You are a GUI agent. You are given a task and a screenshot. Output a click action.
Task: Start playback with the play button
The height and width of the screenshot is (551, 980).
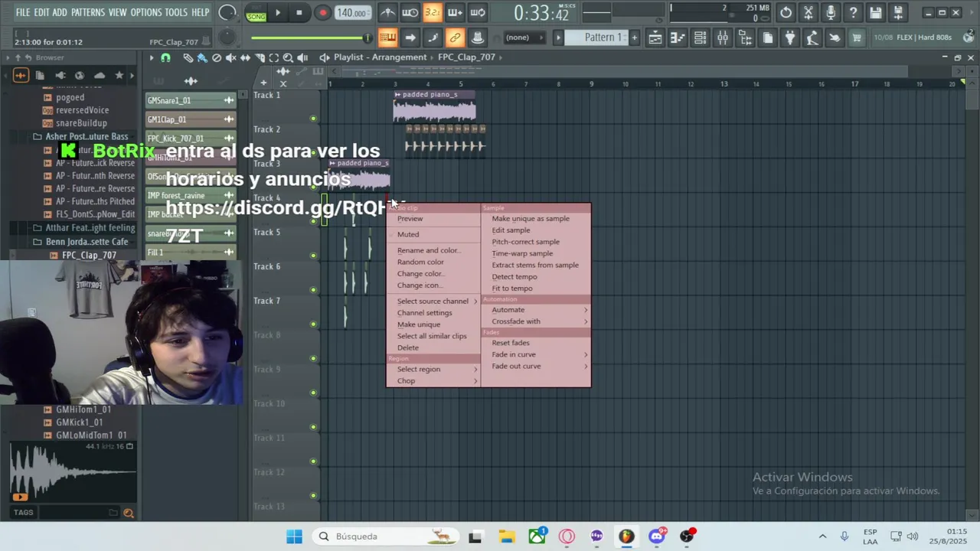coord(278,13)
